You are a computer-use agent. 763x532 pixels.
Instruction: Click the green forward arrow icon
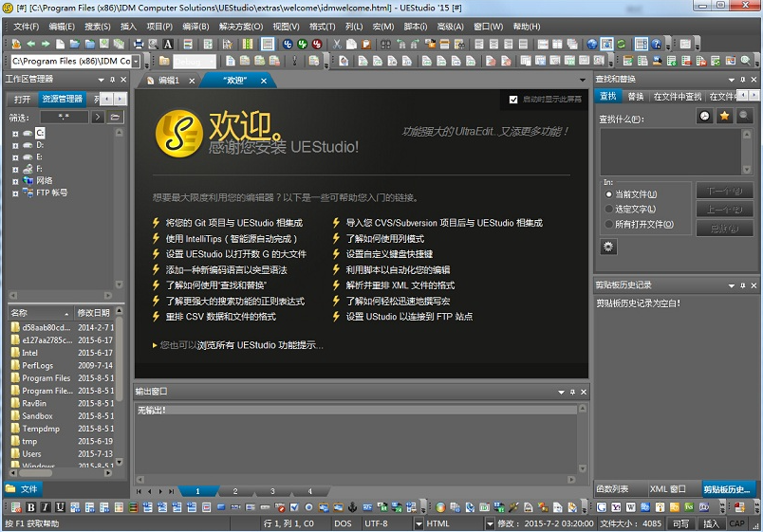[46, 44]
